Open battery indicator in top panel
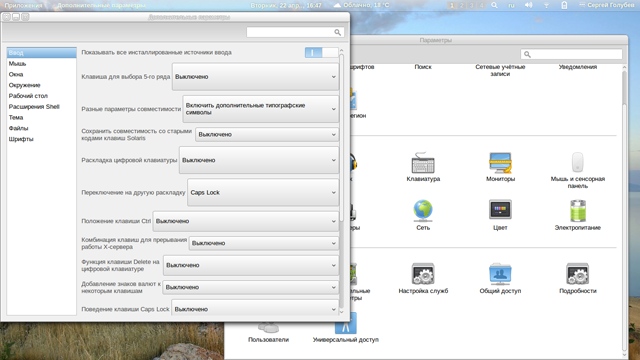The height and width of the screenshot is (360, 640). click(564, 5)
